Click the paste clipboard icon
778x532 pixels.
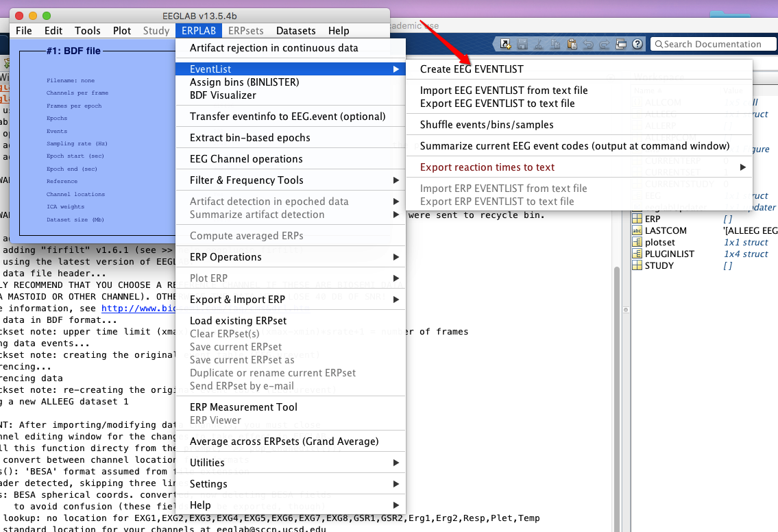[572, 44]
